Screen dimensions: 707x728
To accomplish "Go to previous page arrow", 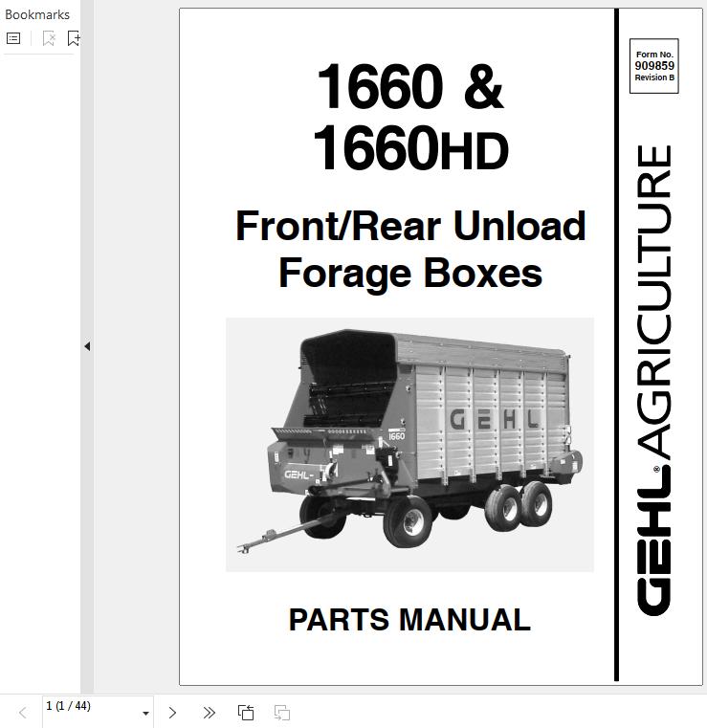I will point(23,712).
